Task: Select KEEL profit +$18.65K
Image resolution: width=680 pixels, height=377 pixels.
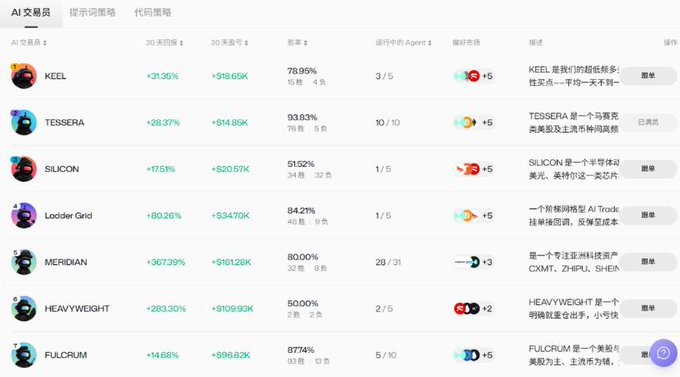Action: click(229, 76)
